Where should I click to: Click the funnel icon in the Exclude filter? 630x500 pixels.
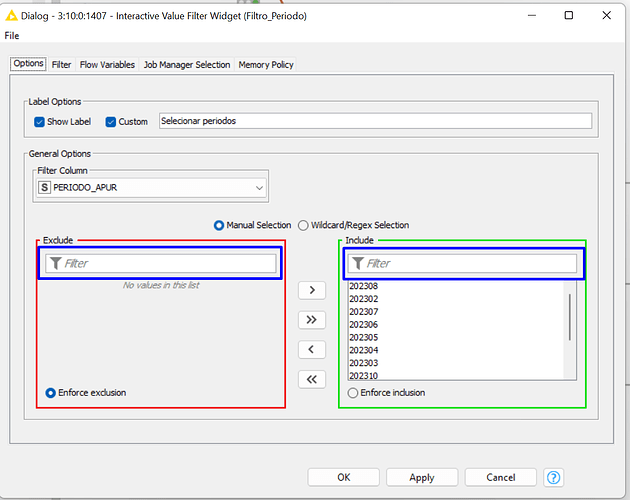(55, 264)
